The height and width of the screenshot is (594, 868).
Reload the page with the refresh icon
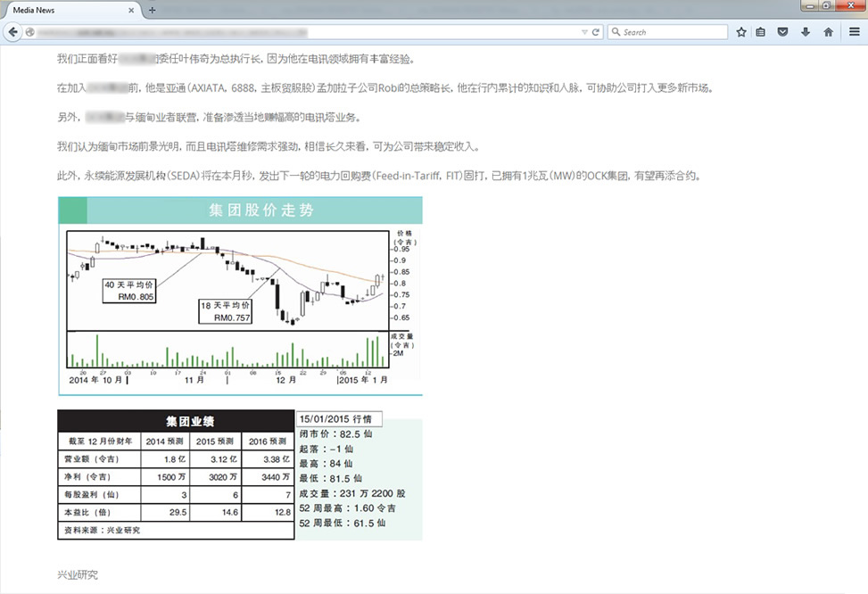pyautogui.click(x=596, y=32)
